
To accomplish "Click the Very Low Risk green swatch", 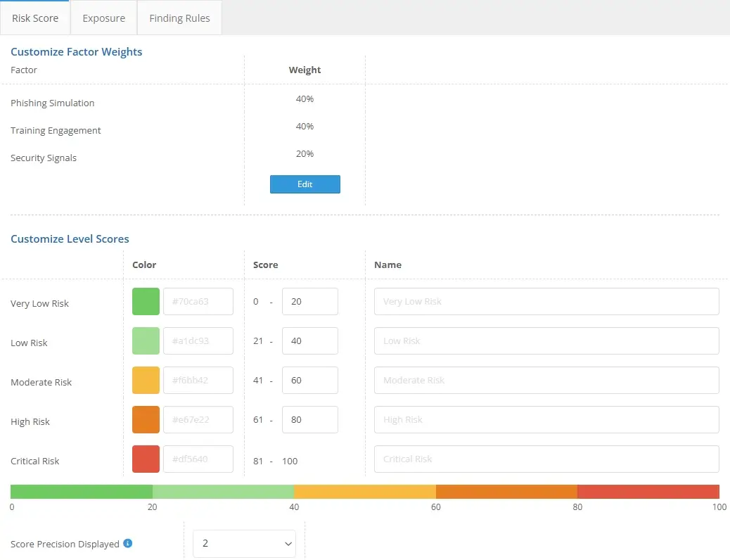I will click(x=146, y=302).
